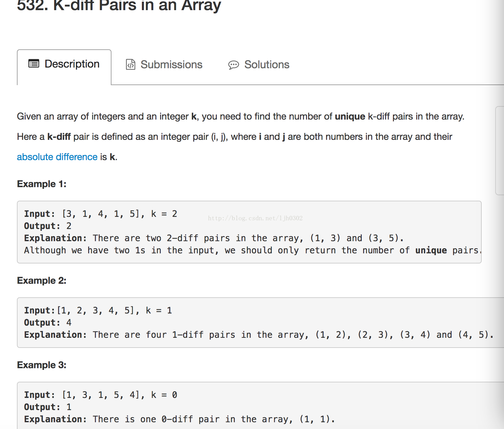Open the Description tab
The image size is (504, 429).
[64, 67]
